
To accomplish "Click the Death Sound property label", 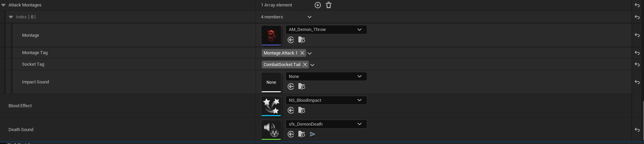I will pyautogui.click(x=21, y=130).
